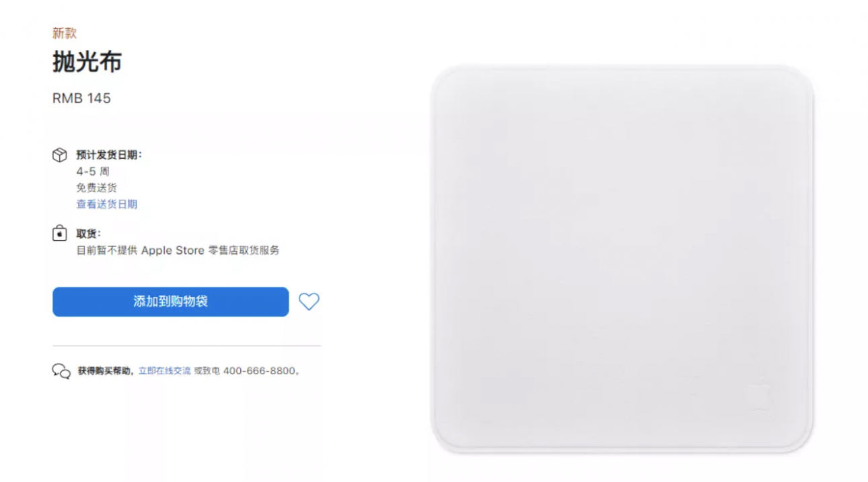This screenshot has width=868, height=482.
Task: Click the chat bubbles help icon
Action: click(x=61, y=371)
